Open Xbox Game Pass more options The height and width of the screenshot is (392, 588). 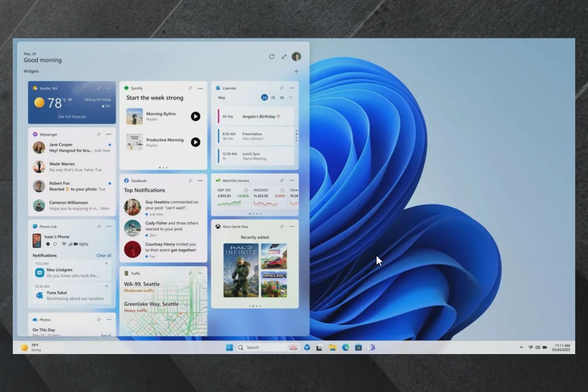[x=292, y=226]
